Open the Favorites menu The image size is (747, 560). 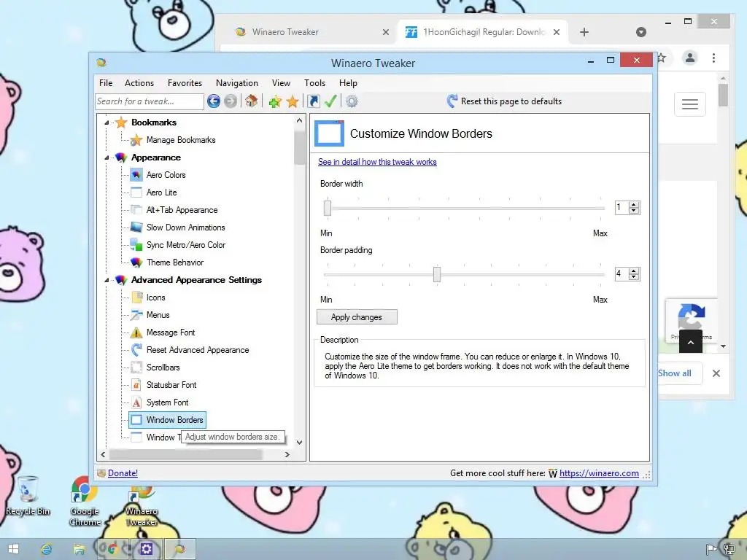(x=185, y=83)
